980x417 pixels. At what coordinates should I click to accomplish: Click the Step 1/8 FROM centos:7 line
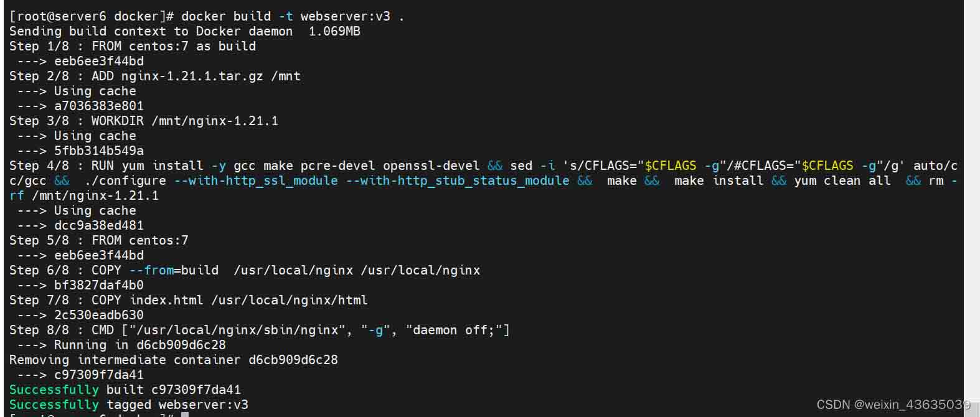pyautogui.click(x=133, y=46)
